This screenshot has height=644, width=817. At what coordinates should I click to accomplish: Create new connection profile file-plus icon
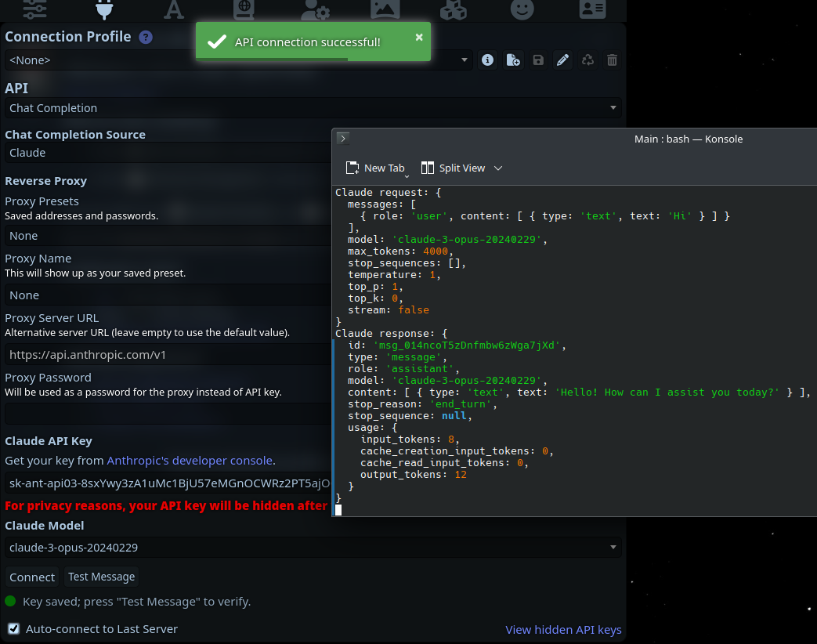click(513, 60)
